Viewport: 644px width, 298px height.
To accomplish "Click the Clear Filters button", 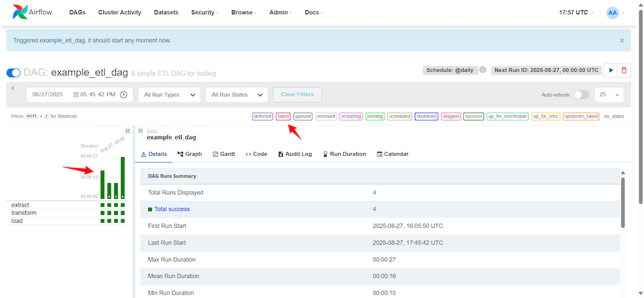I will coord(298,95).
